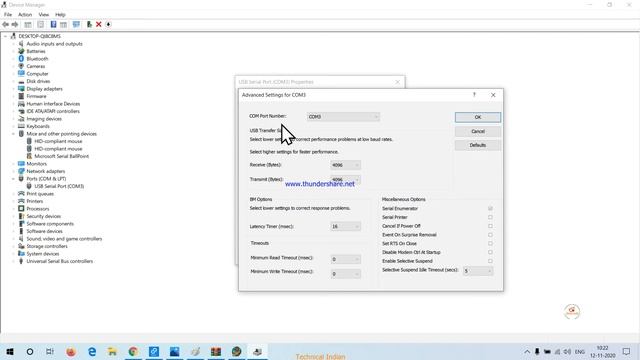Click the Processors category icon
The height and width of the screenshot is (360, 640).
(x=21, y=209)
